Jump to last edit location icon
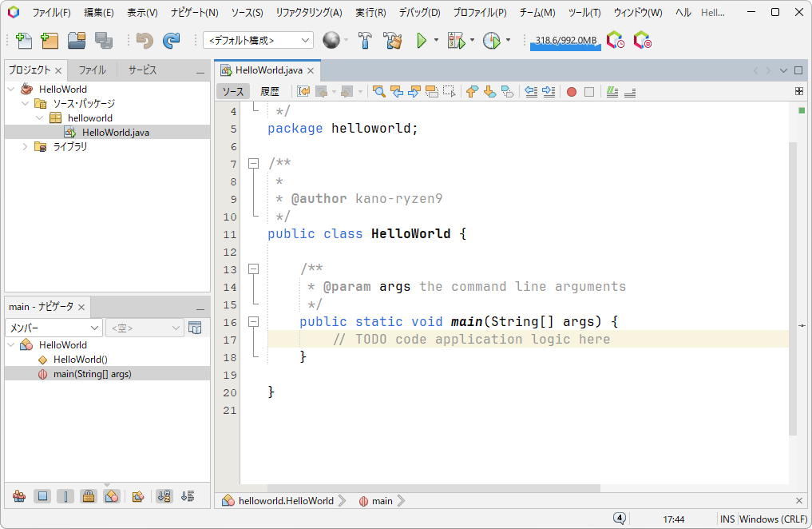812x529 pixels. [303, 92]
